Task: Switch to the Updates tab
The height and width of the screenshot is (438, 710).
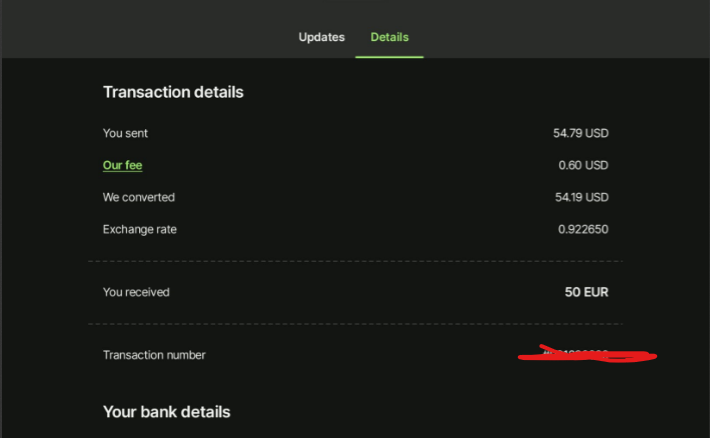Action: click(321, 37)
